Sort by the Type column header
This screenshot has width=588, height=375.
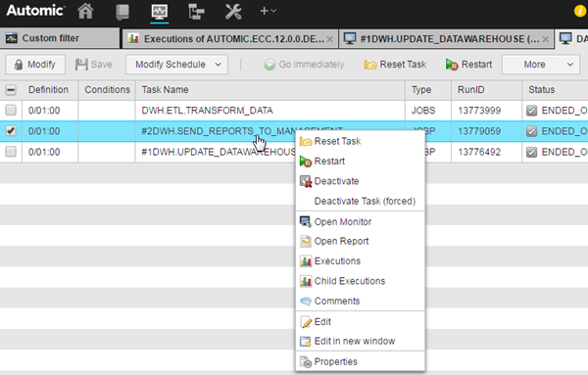tap(428, 90)
